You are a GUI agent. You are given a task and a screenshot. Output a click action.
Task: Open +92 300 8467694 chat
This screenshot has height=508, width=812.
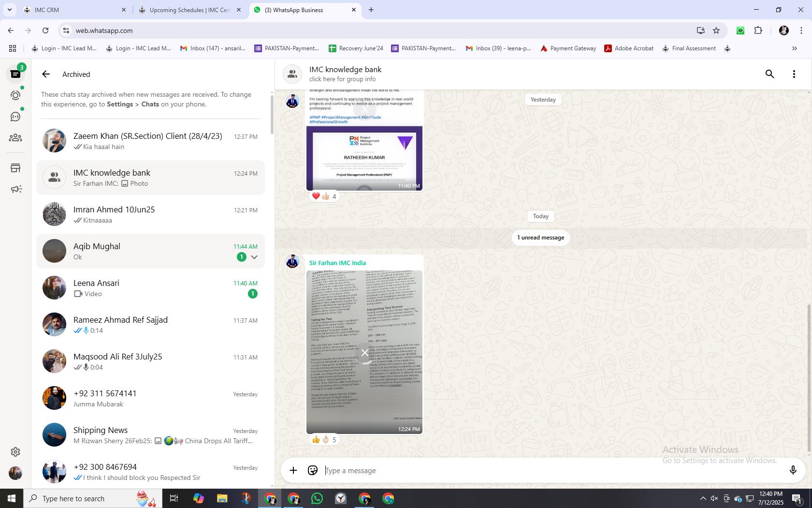[x=150, y=472]
